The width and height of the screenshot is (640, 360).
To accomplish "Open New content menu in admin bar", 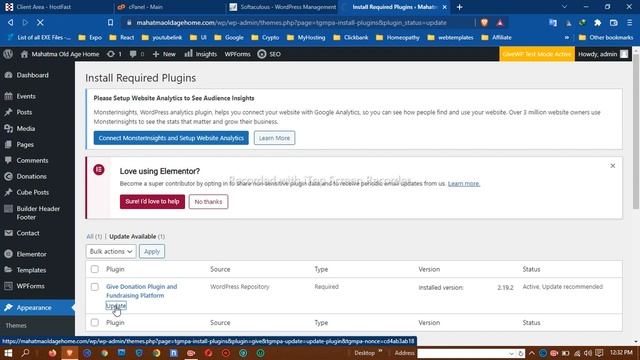I will tap(164, 54).
